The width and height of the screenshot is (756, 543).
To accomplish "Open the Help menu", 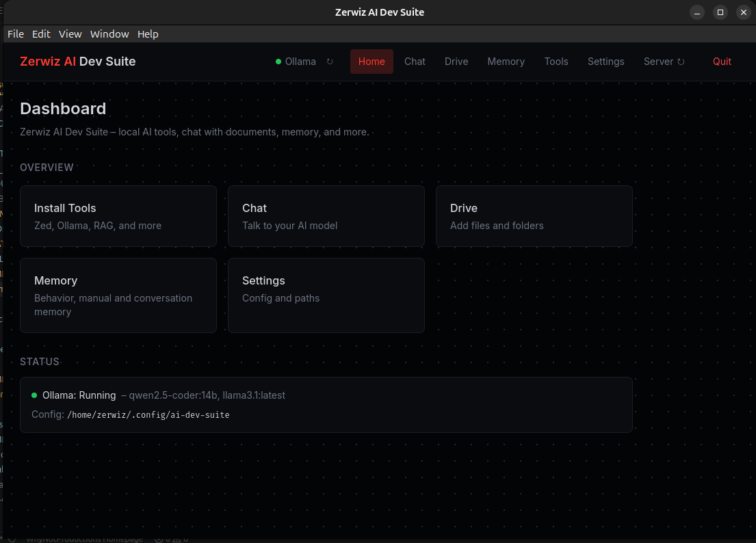I will [148, 34].
